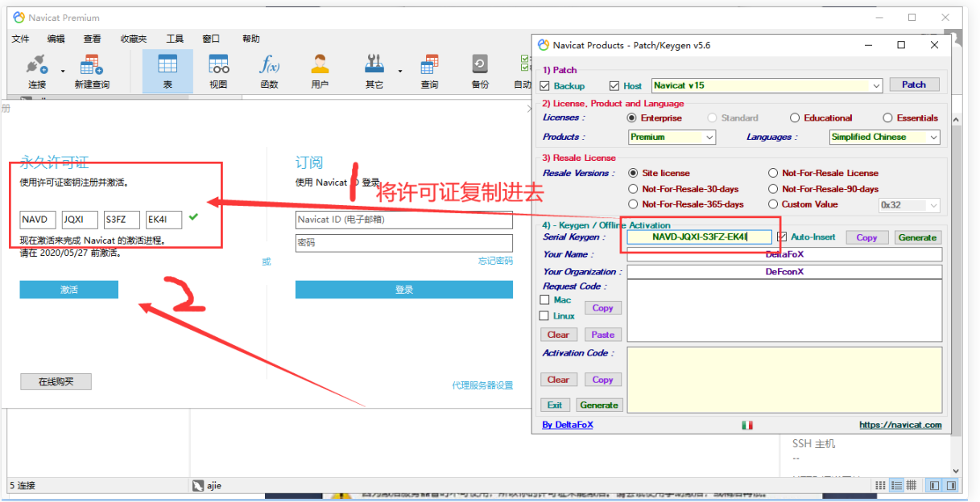Screen dimensions: 980x502
Task: Click the 忘记密码 (Forgot Password) link
Action: tap(495, 261)
